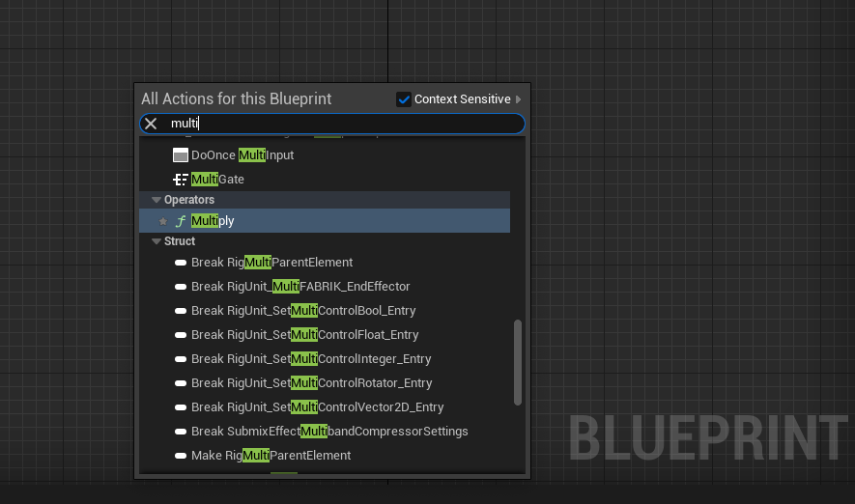The height and width of the screenshot is (504, 855).
Task: Click the Struct category label
Action: pyautogui.click(x=180, y=241)
